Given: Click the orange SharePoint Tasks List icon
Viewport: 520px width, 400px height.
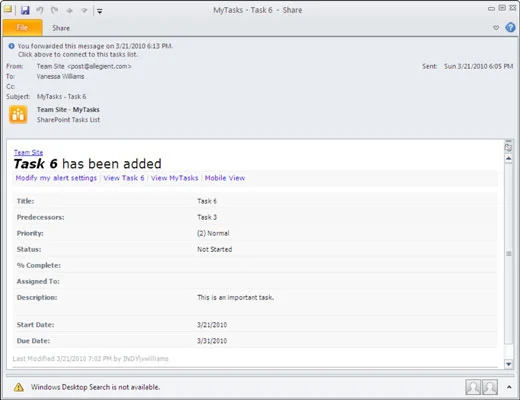Looking at the screenshot, I should coord(18,114).
